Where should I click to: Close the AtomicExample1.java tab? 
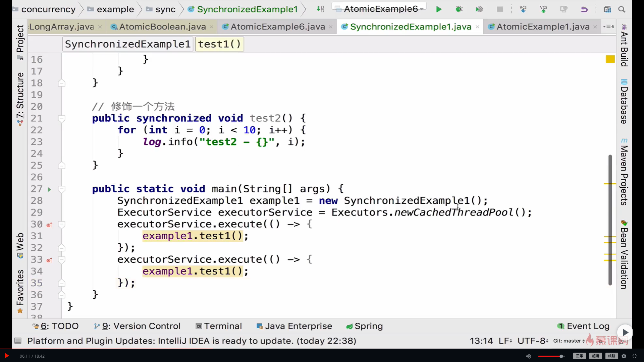click(595, 27)
